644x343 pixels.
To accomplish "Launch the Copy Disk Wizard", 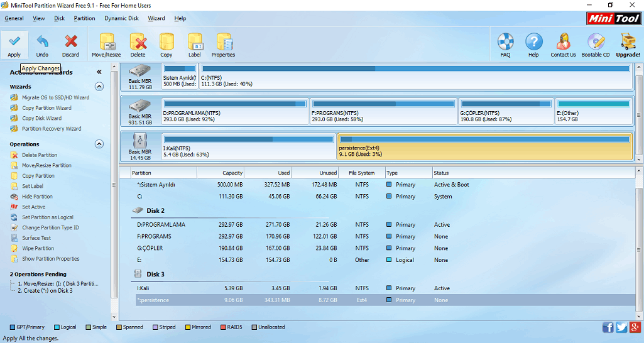I will click(41, 118).
